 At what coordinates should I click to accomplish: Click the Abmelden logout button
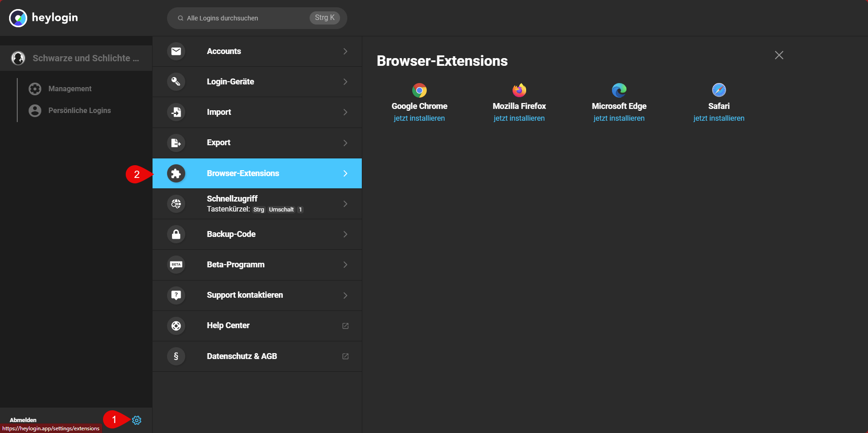(23, 420)
